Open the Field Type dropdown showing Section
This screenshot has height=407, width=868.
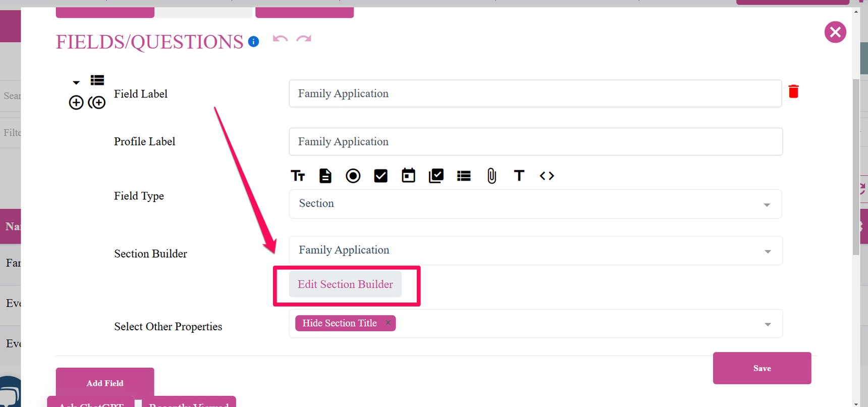pos(535,204)
